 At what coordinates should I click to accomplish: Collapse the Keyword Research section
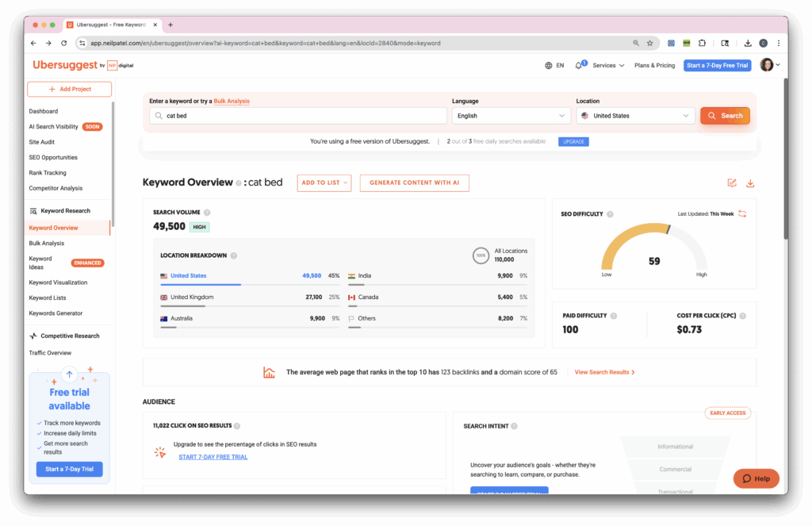click(x=60, y=211)
